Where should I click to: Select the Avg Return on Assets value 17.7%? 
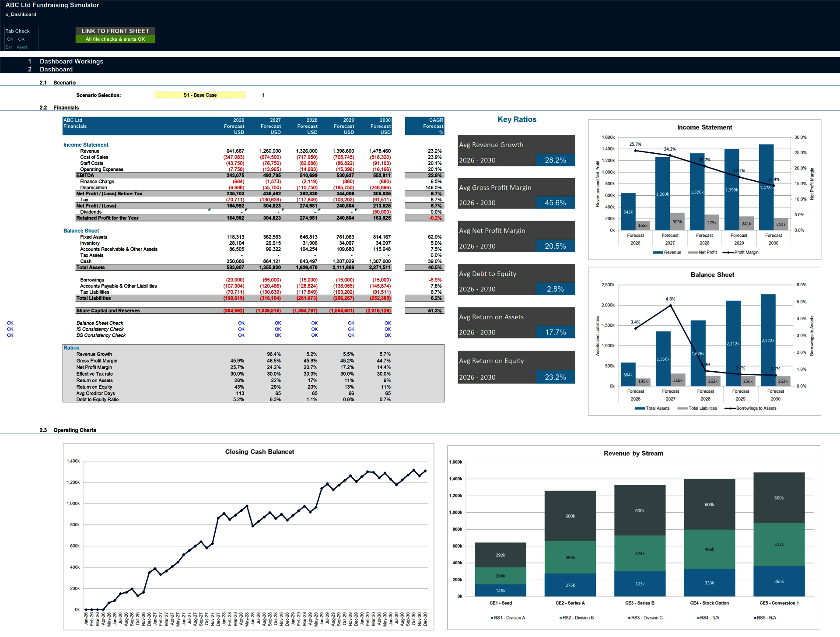(555, 332)
